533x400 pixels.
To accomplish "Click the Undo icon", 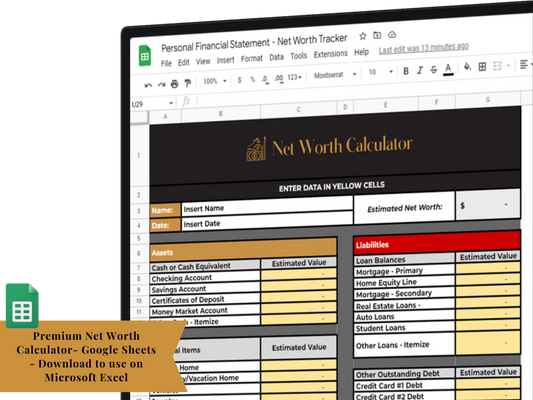I will click(x=148, y=85).
